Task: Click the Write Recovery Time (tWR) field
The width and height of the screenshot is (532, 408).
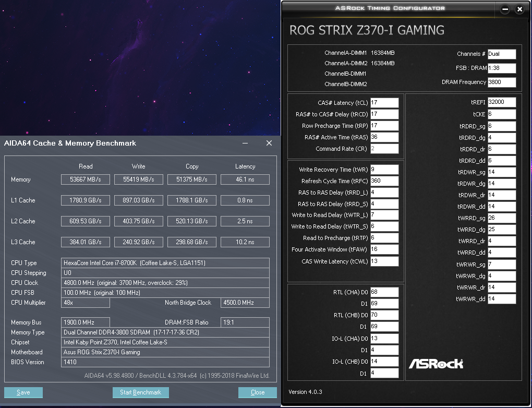Action: click(x=384, y=170)
